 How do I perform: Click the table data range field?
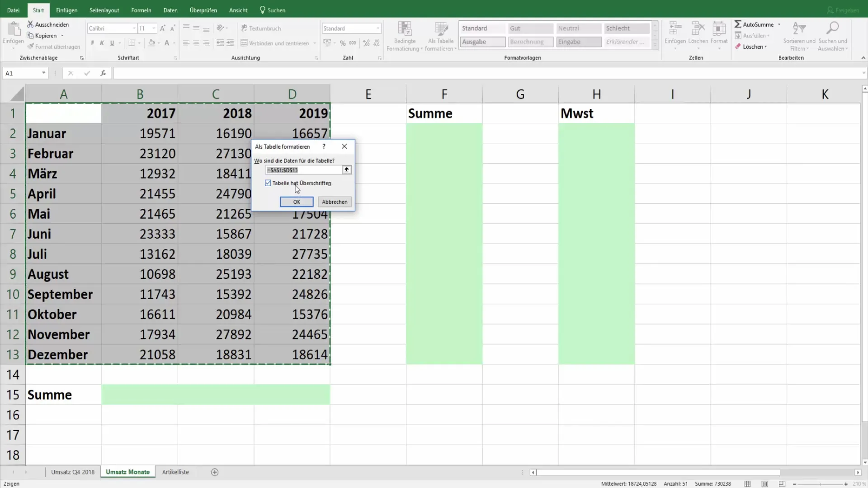coord(303,170)
